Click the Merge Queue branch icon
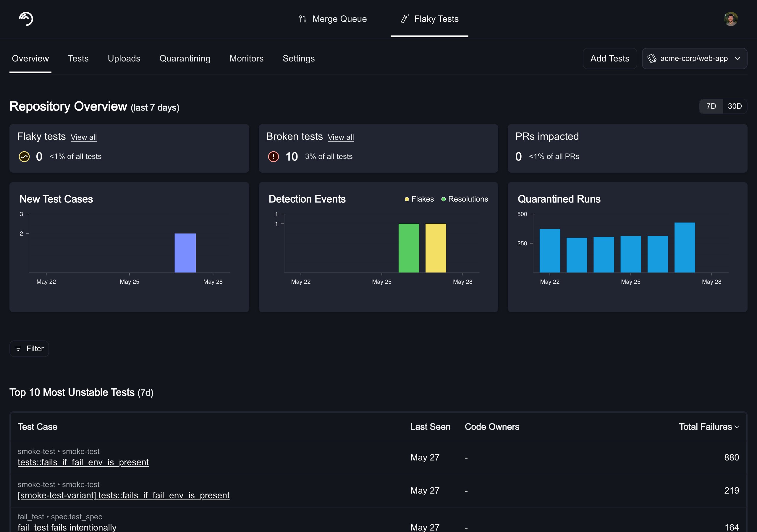Viewport: 757px width, 532px height. click(303, 19)
